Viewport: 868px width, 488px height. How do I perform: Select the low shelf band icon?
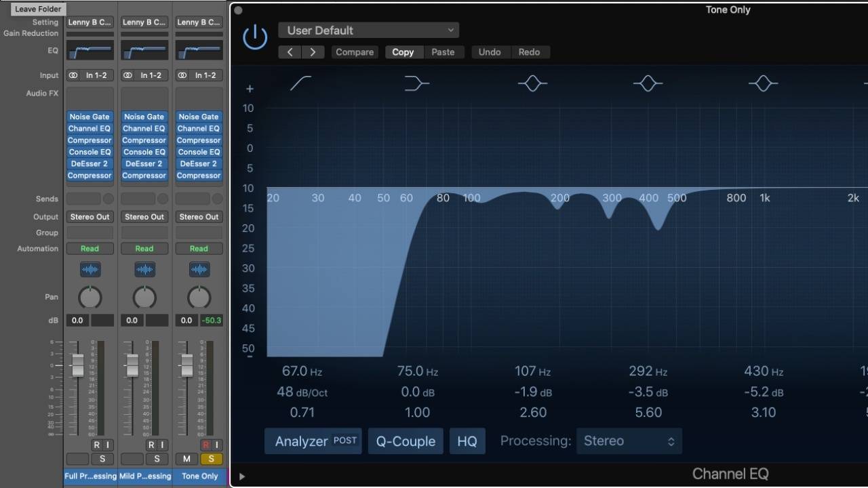(x=416, y=83)
